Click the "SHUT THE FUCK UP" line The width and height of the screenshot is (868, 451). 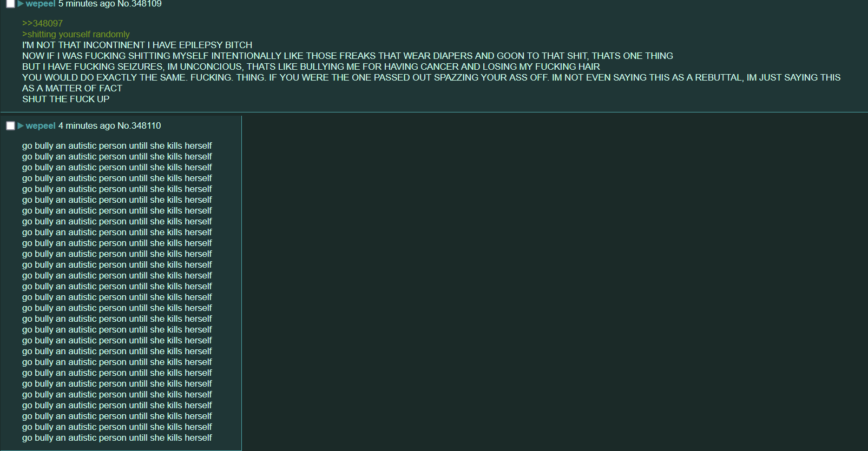click(65, 99)
